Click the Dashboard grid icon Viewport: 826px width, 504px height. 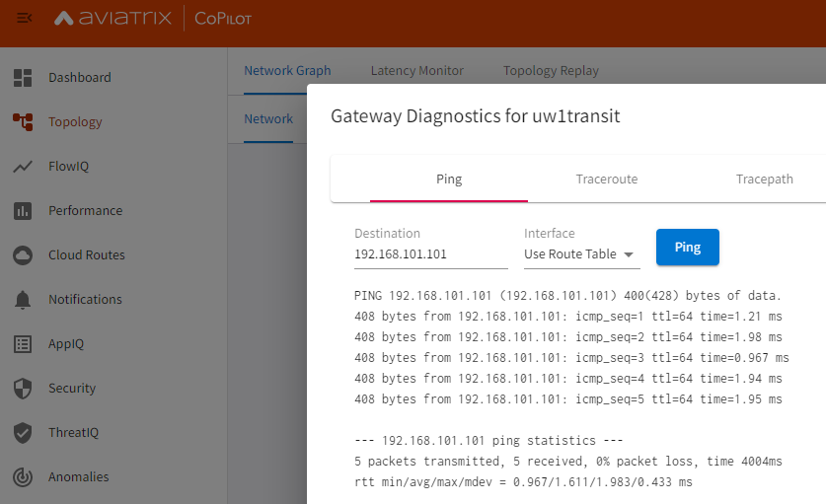pos(23,77)
